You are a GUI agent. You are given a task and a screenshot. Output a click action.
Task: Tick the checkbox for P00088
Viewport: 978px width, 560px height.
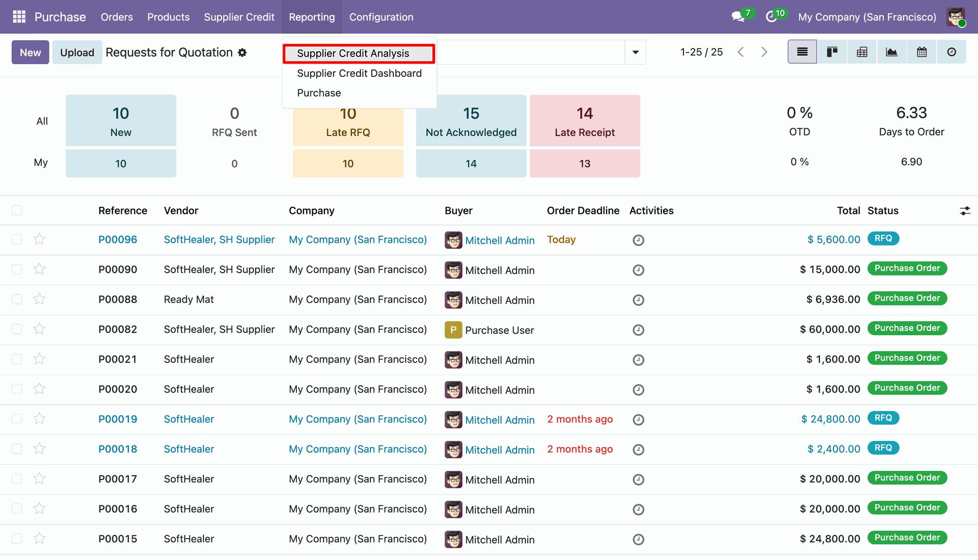[x=17, y=299]
